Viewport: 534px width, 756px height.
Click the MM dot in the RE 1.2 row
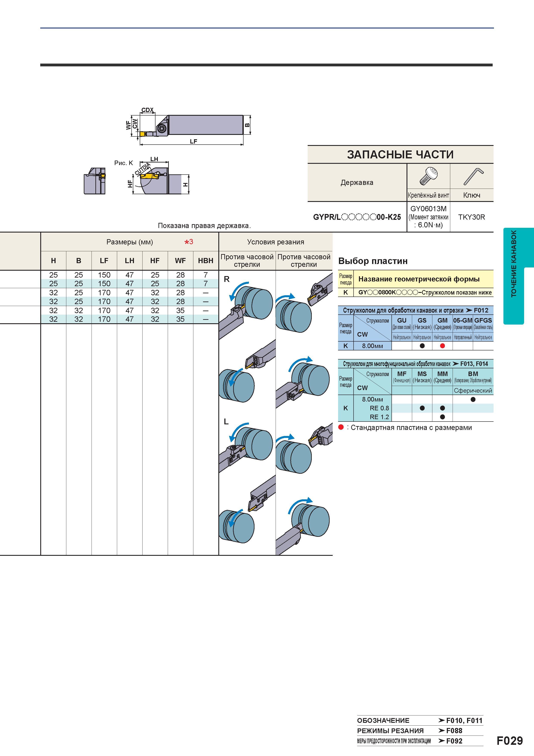coord(442,417)
